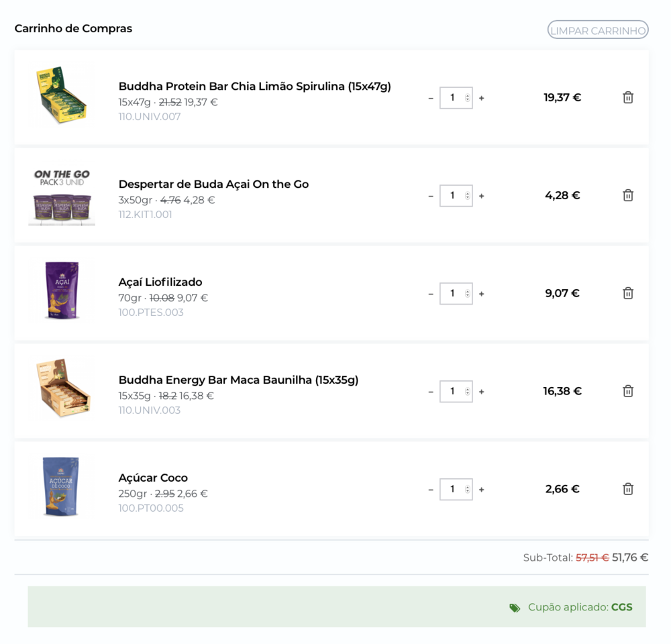Image resolution: width=671 pixels, height=644 pixels.
Task: Remove Despertar de Buda Açai item
Action: pyautogui.click(x=628, y=196)
